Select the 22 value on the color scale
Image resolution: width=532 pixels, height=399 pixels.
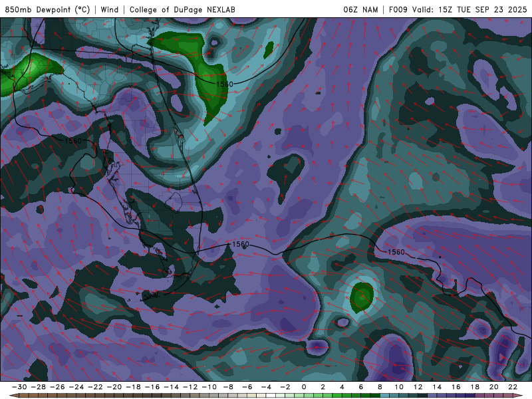(513, 387)
